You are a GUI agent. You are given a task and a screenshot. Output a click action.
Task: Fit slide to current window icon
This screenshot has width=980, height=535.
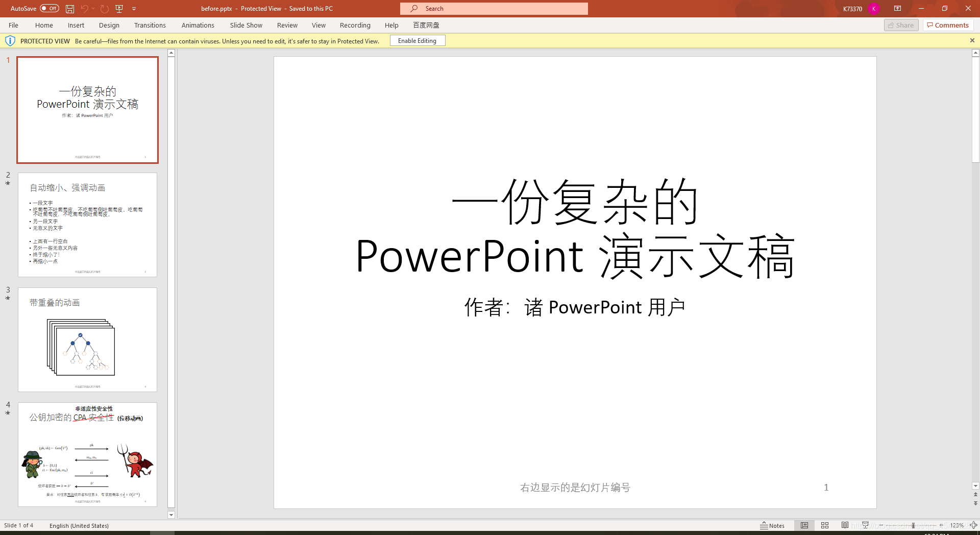pos(973,525)
